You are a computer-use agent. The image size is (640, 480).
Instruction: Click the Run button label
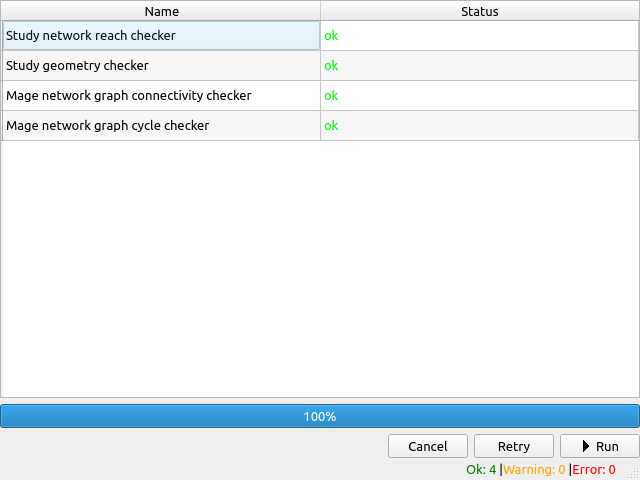click(x=607, y=447)
